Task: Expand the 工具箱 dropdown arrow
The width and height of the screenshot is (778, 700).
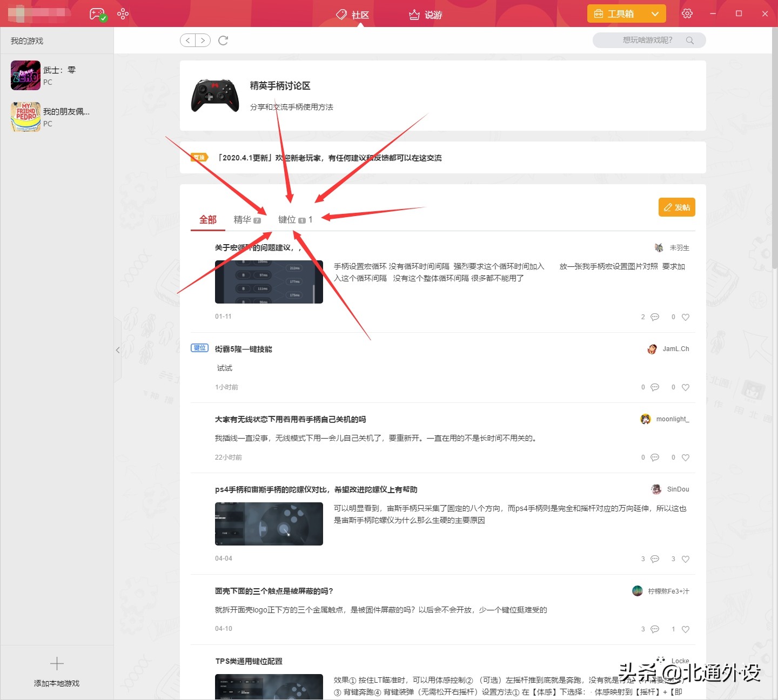Action: click(655, 14)
